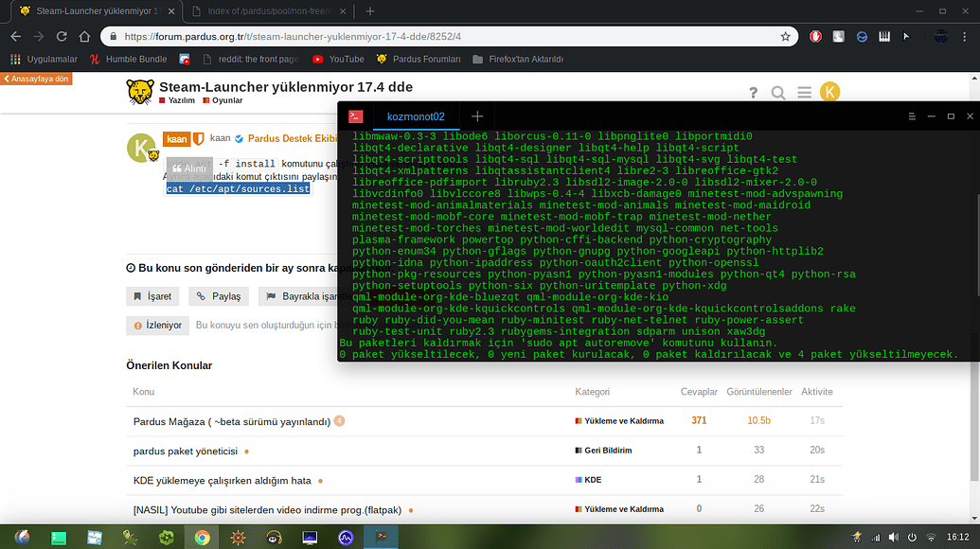Click the bookmark star in address bar

click(x=786, y=37)
